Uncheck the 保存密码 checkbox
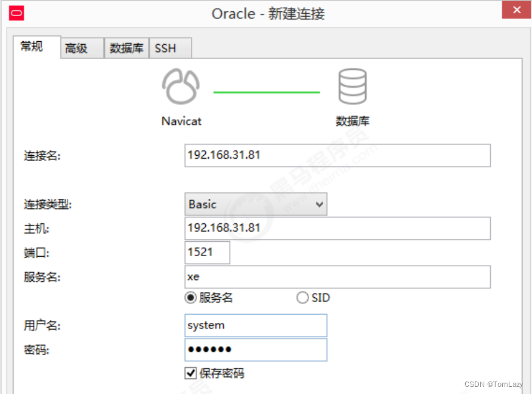Screen dimensions: 532x394 (190, 373)
